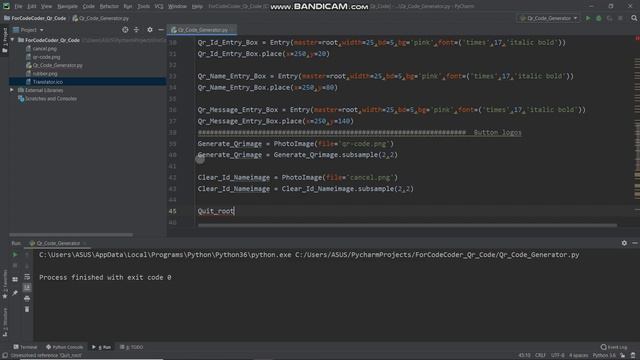640x360 pixels.
Task: Select Scratches and Consoles node
Action: [51, 99]
